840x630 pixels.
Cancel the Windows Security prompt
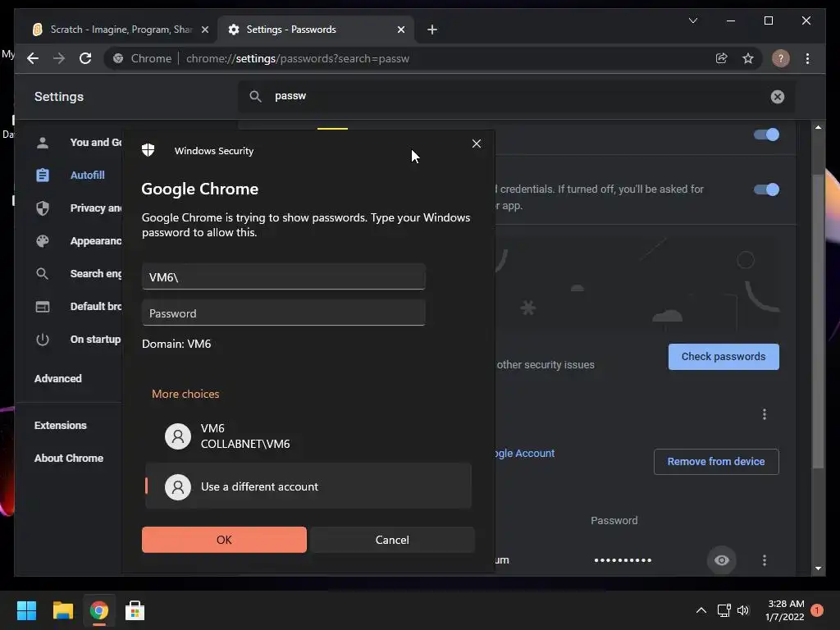[x=392, y=540]
